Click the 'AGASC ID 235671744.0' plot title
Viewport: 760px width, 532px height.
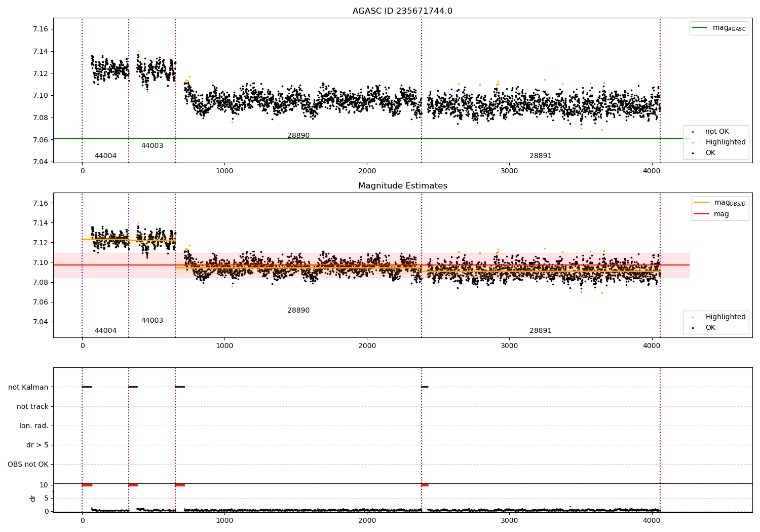tap(402, 11)
